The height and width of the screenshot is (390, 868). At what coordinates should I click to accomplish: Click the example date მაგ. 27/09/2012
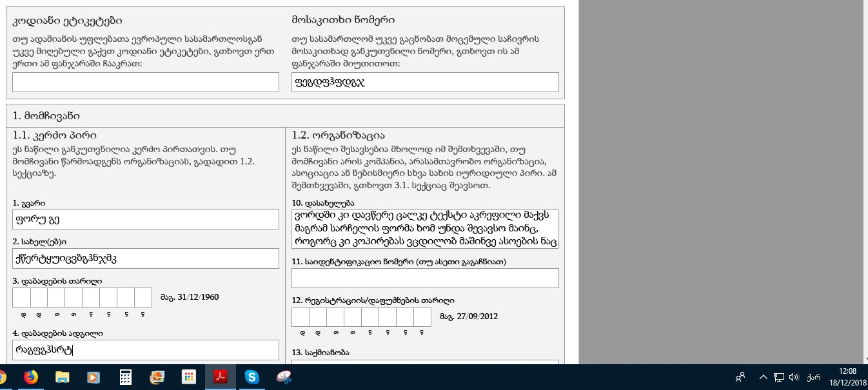(x=469, y=317)
